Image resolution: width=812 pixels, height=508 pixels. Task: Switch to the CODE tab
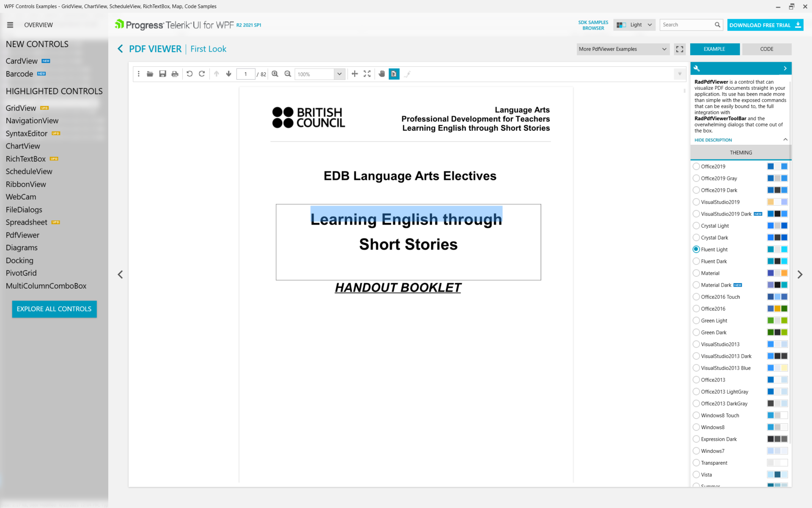766,49
